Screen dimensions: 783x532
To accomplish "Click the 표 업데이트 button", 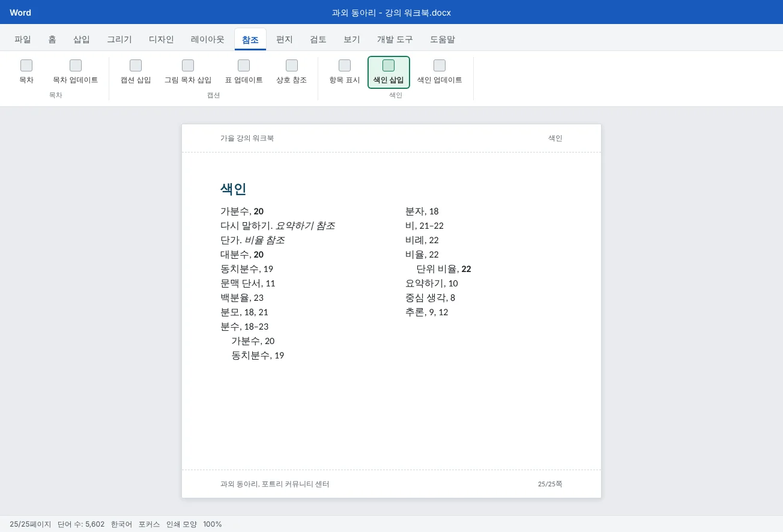I will click(244, 73).
